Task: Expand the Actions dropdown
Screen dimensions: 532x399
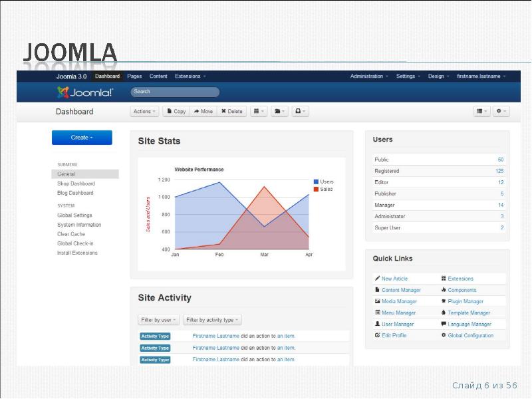Action: coord(144,112)
